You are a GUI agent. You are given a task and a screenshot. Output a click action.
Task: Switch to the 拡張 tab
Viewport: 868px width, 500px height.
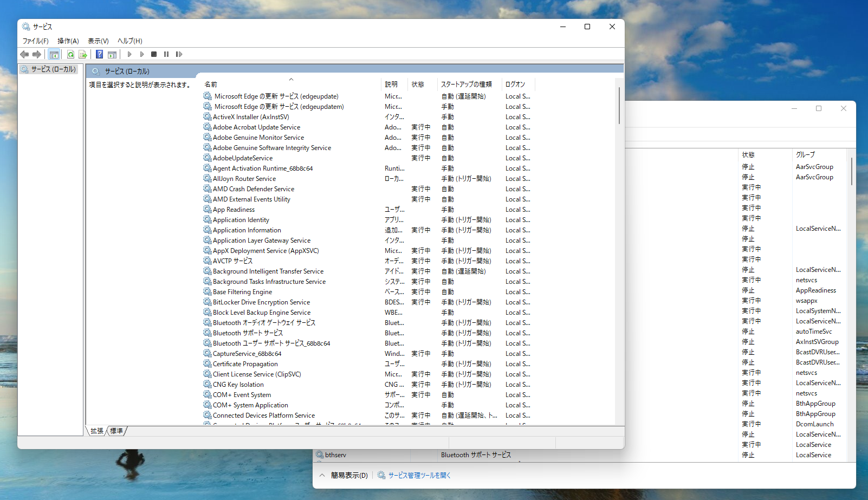pyautogui.click(x=96, y=431)
